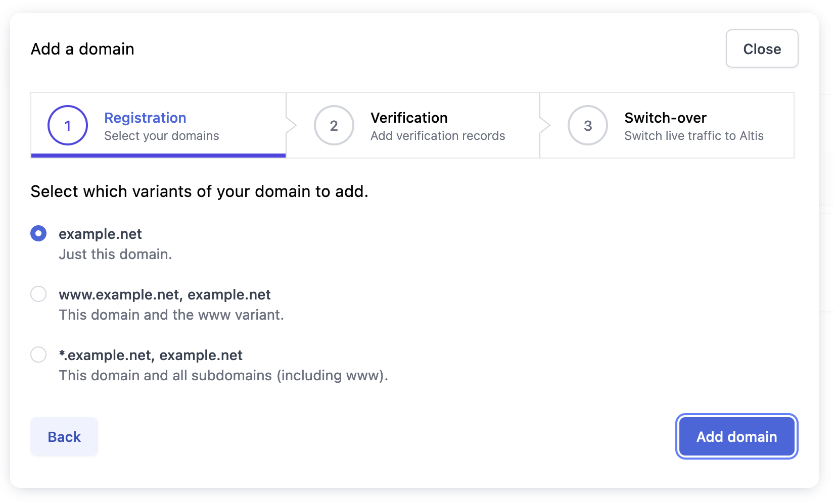Viewport: 834px width, 504px height.
Task: Go to the Switch-over step tab
Action: [665, 118]
